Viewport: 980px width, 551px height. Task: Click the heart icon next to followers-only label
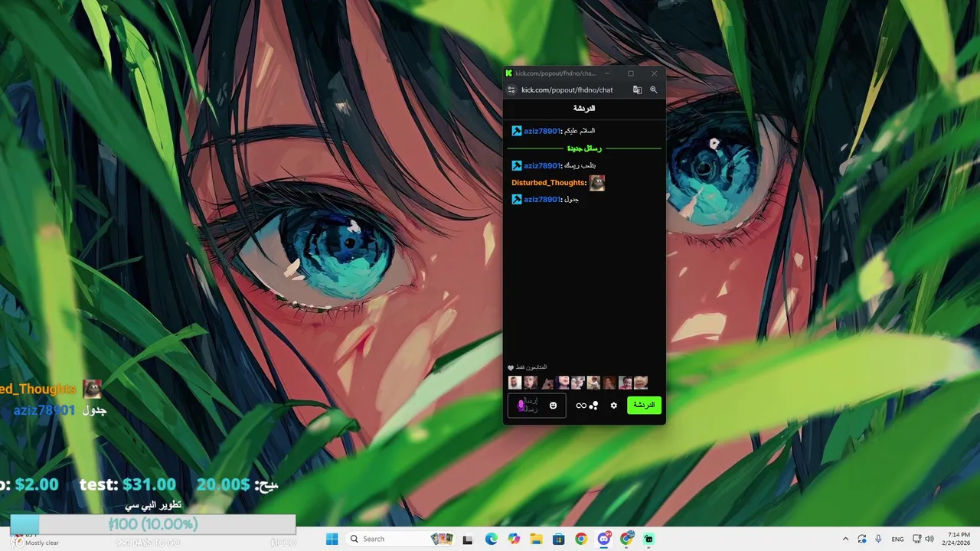(x=511, y=368)
